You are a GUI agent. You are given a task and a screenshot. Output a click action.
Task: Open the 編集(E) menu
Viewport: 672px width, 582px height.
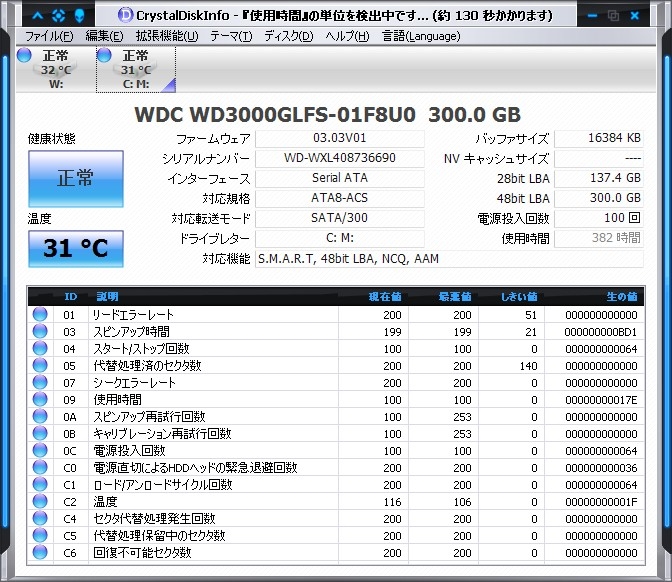[x=104, y=36]
